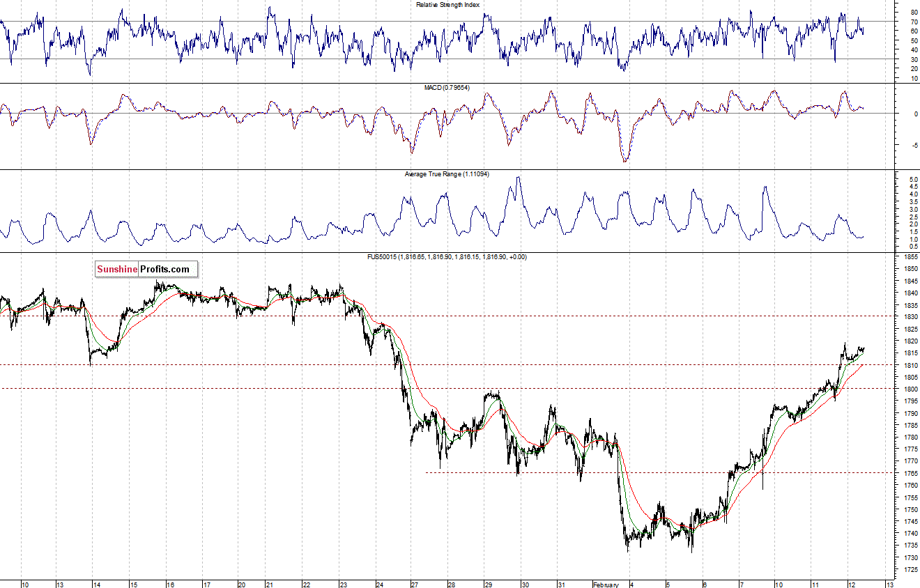The width and height of the screenshot is (920, 588).
Task: Click the date label 31 on the axis
Action: coord(562,584)
